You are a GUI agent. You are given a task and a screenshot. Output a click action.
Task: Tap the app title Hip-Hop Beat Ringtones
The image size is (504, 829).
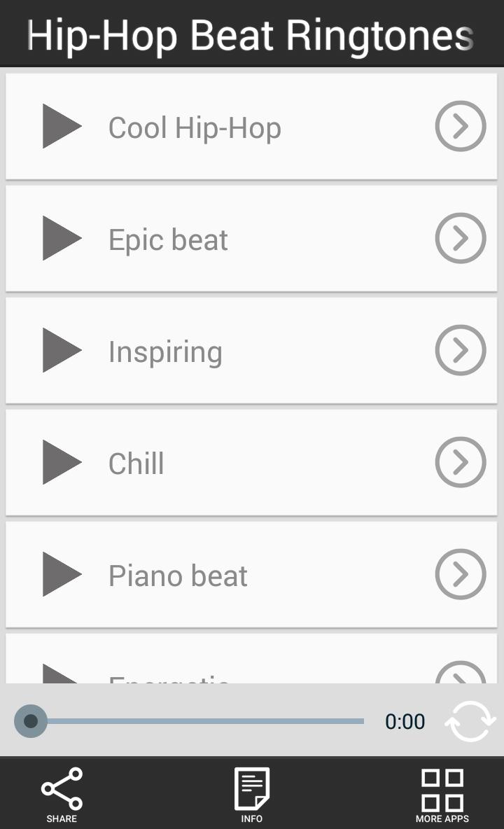coord(252,35)
